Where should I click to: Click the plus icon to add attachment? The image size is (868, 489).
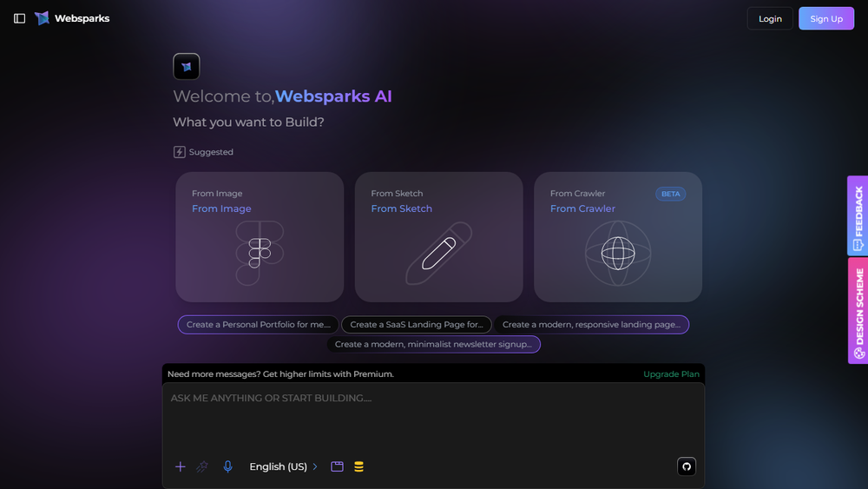pos(180,466)
